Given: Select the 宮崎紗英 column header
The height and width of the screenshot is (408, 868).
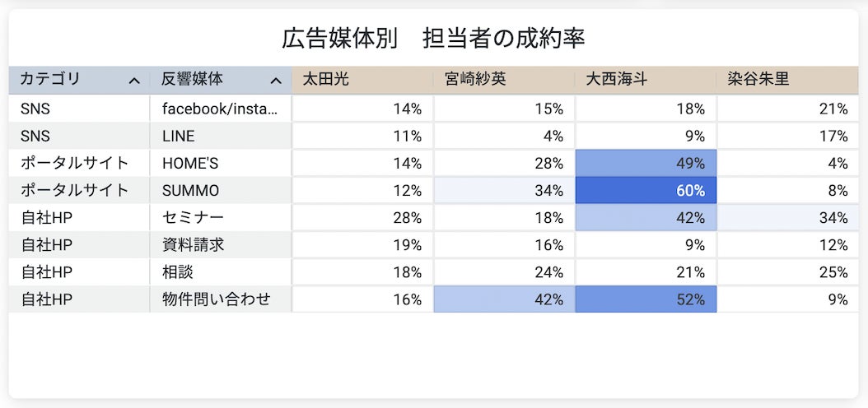Looking at the screenshot, I should tap(474, 80).
